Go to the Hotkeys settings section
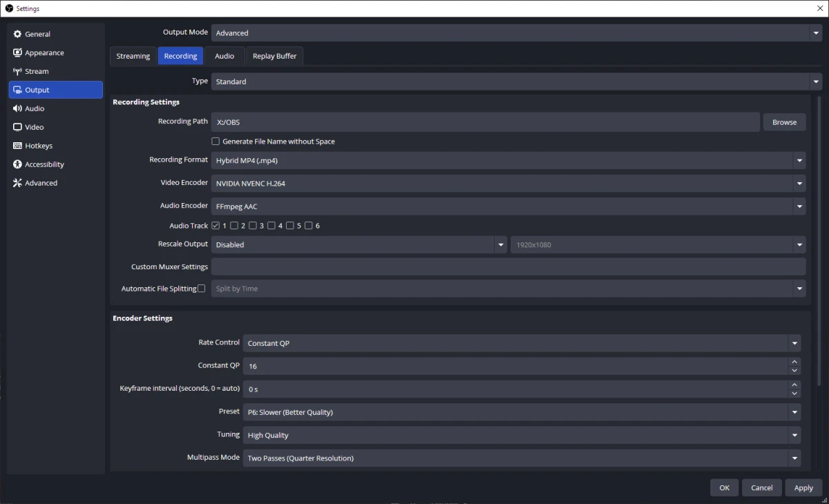Viewport: 829px width, 504px height. tap(55, 146)
